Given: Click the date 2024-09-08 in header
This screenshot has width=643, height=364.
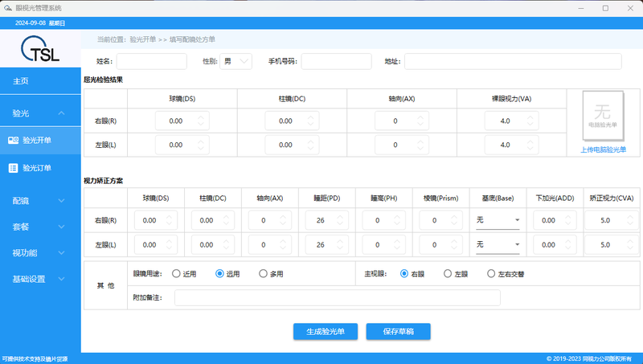Looking at the screenshot, I should 31,23.
